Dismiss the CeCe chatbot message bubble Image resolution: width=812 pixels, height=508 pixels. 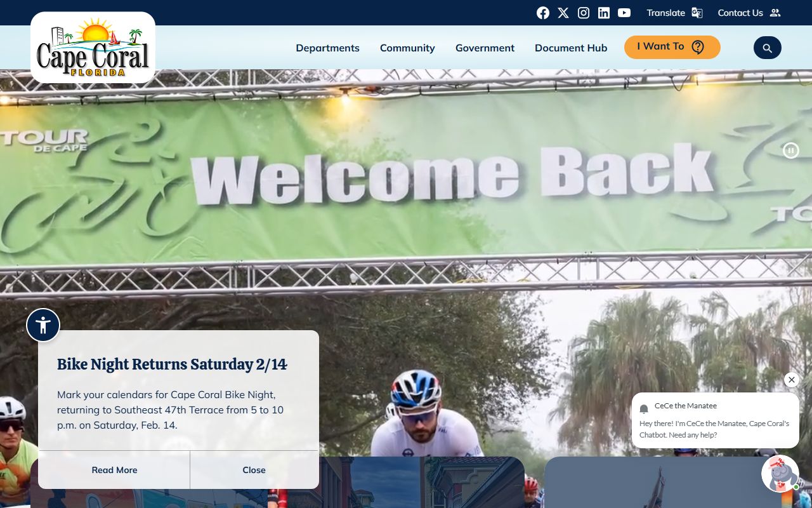pos(791,380)
